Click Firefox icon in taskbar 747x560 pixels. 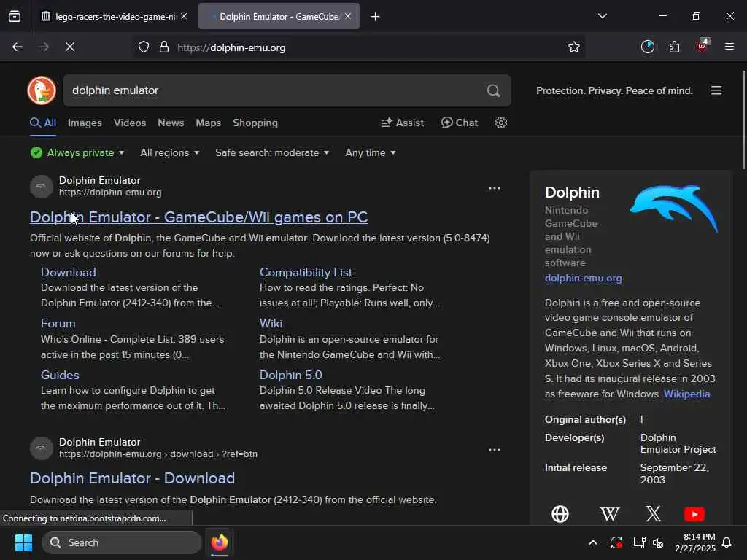point(219,542)
